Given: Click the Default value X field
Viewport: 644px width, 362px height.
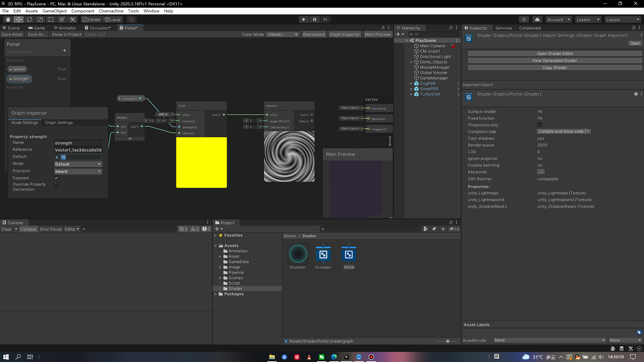Looking at the screenshot, I should tap(80, 157).
